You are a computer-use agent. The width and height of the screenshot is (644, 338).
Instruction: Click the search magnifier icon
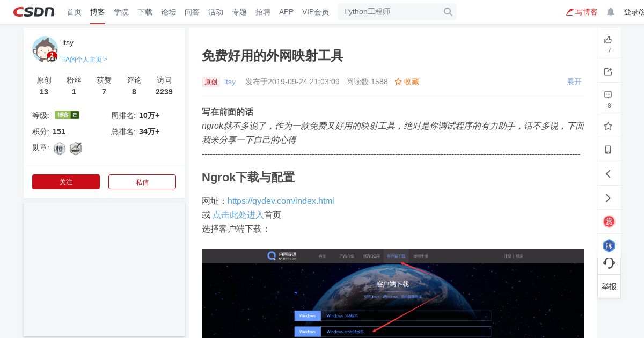448,12
